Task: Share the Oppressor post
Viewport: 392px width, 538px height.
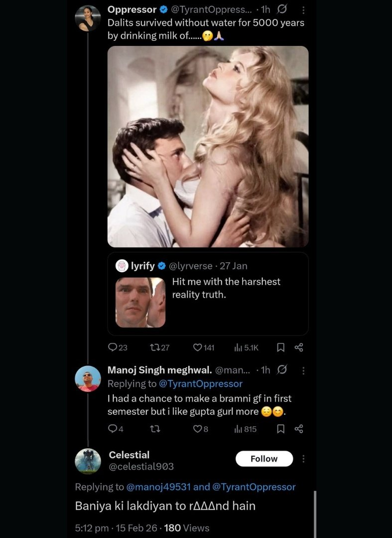Action: point(299,348)
